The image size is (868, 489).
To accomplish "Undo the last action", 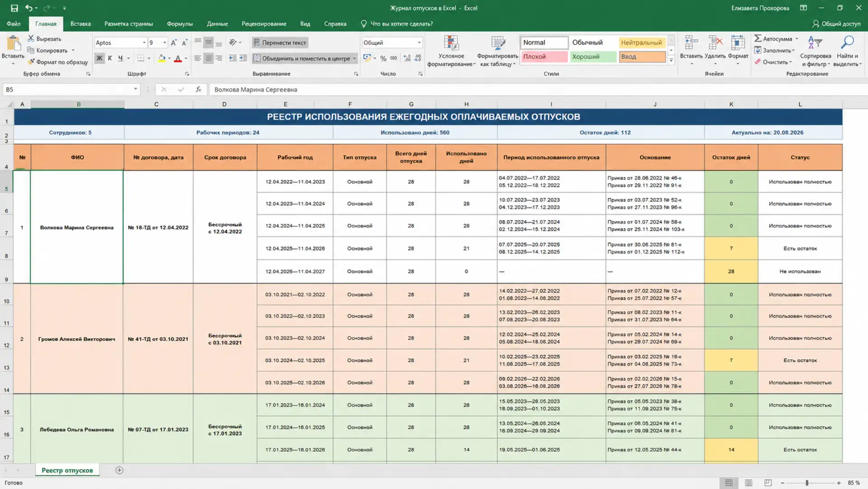I will (x=29, y=8).
